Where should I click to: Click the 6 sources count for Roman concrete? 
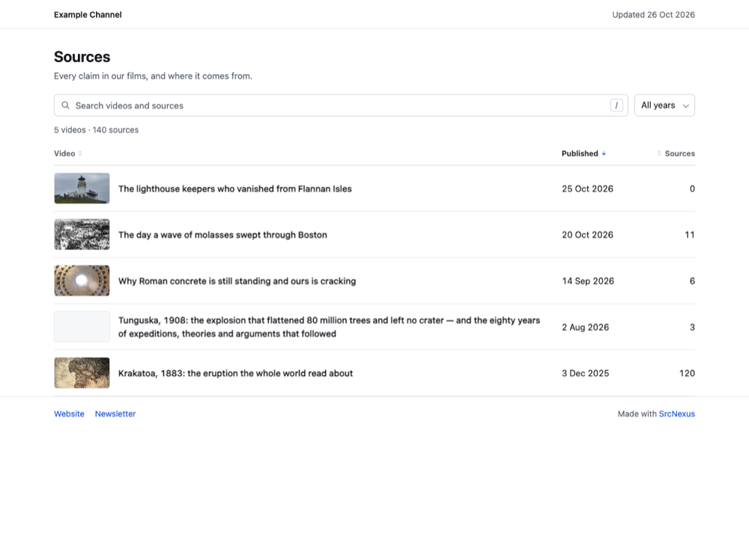click(692, 281)
